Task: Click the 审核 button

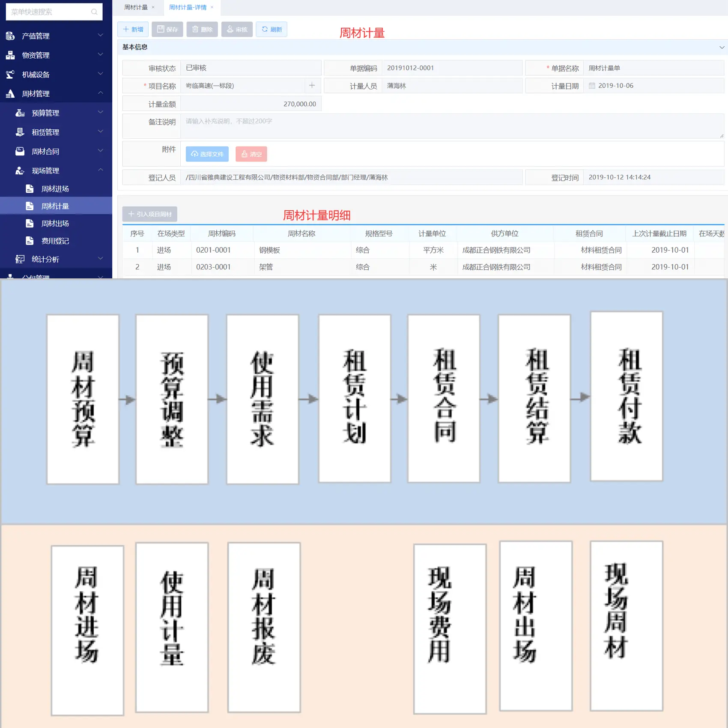Action: click(237, 30)
